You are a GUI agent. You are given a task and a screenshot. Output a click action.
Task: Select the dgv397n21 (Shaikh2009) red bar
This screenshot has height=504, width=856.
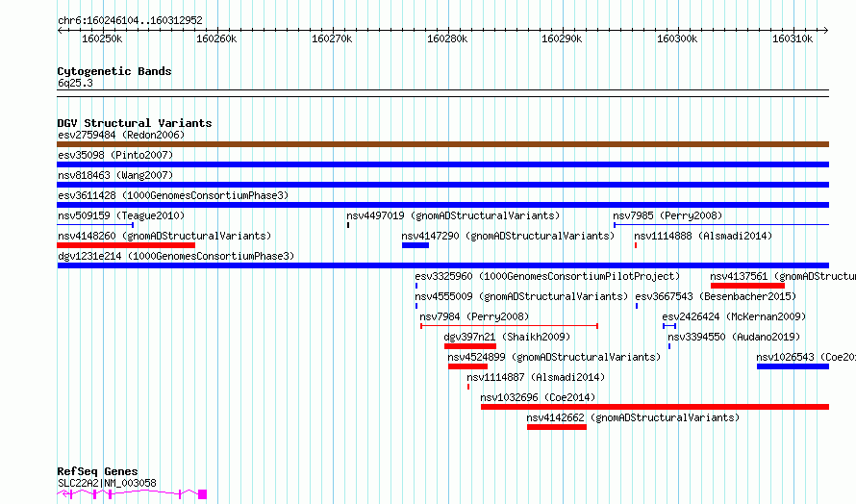(x=470, y=346)
